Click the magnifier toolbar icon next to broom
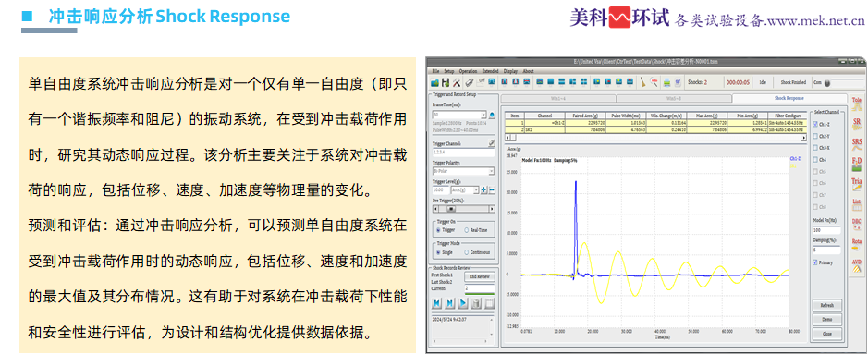868x354 pixels. 654,82
